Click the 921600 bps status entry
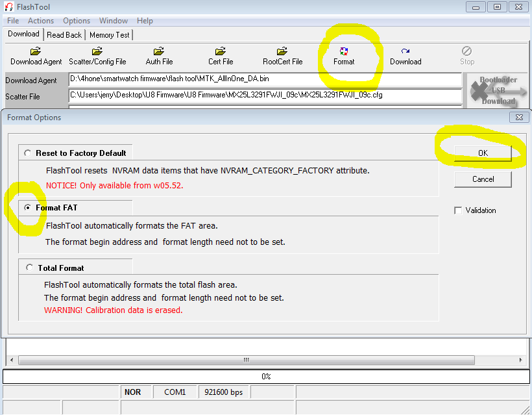The image size is (532, 415). click(223, 392)
